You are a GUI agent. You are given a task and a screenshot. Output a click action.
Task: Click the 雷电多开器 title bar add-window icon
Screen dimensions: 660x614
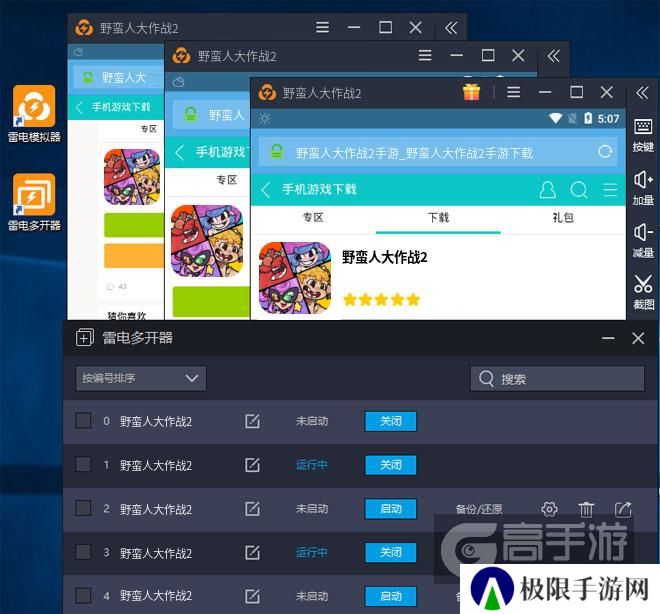[85, 338]
